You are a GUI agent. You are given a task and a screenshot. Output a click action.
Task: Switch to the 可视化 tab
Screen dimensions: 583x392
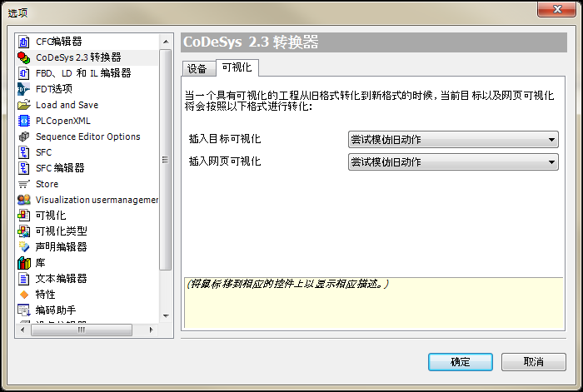(x=237, y=67)
